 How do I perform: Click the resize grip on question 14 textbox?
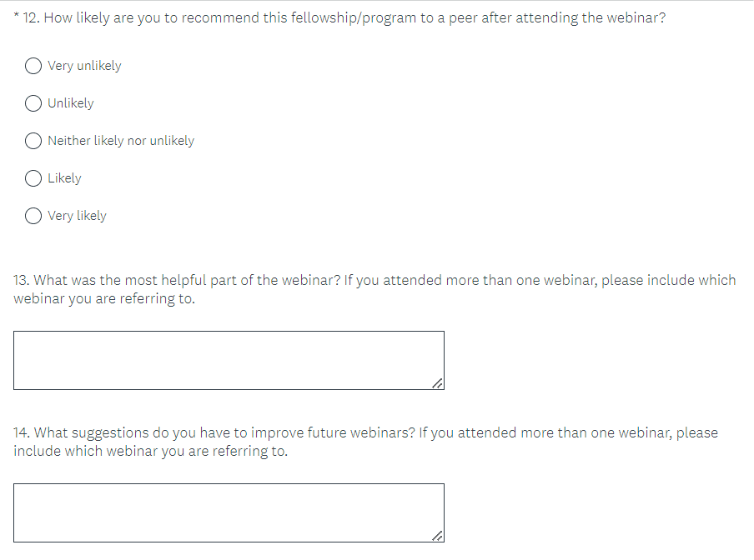(438, 536)
